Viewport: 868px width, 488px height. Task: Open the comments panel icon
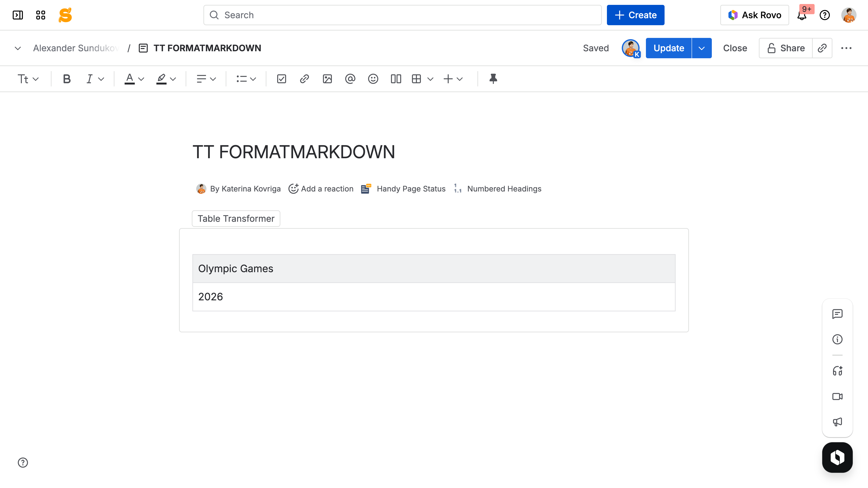tap(837, 314)
